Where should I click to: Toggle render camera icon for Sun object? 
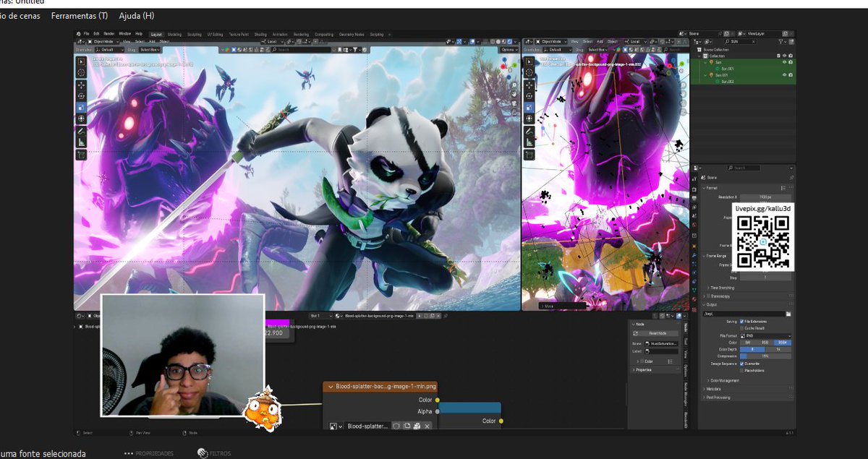click(791, 62)
